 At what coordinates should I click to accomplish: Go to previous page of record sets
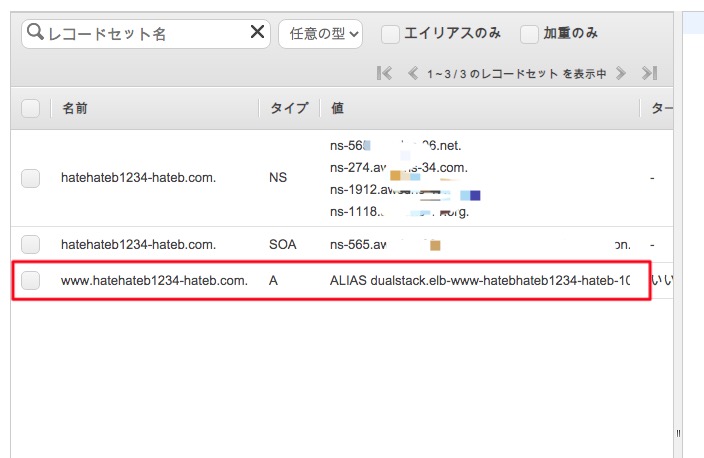[x=413, y=73]
